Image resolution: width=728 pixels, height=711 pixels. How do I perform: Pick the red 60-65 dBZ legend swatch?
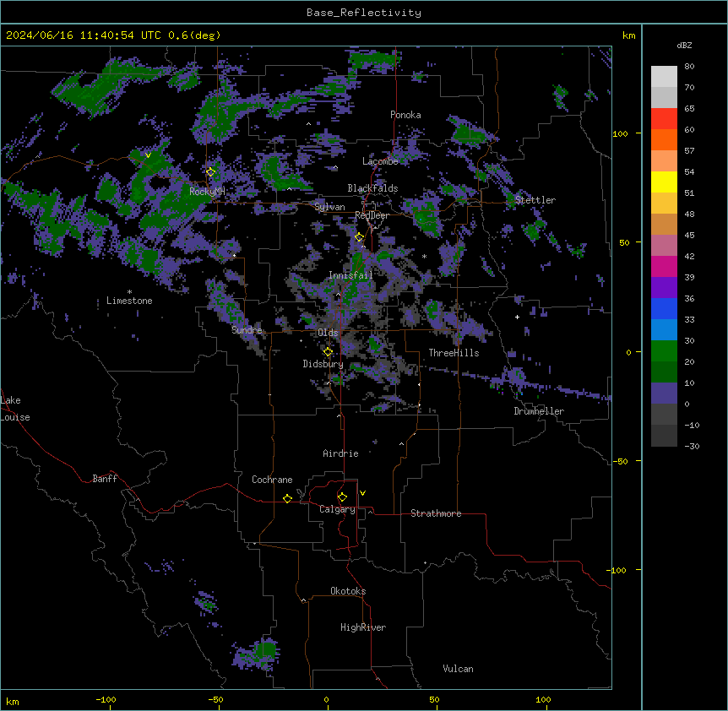click(664, 119)
